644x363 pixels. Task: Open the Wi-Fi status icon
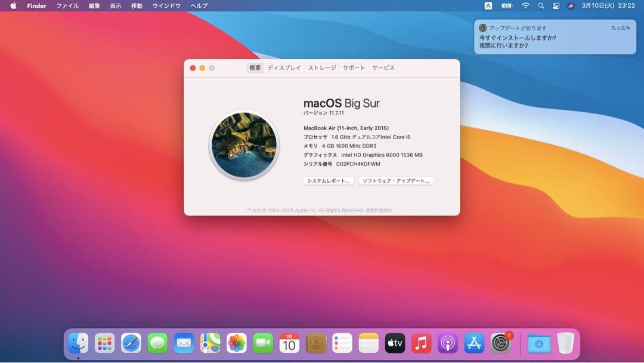525,5
